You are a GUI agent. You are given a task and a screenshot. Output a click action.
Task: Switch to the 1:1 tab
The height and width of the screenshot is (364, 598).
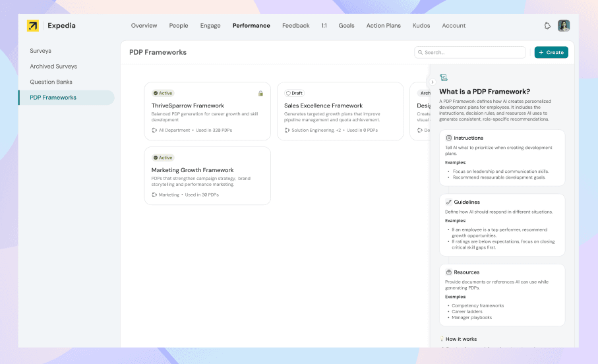tap(324, 26)
